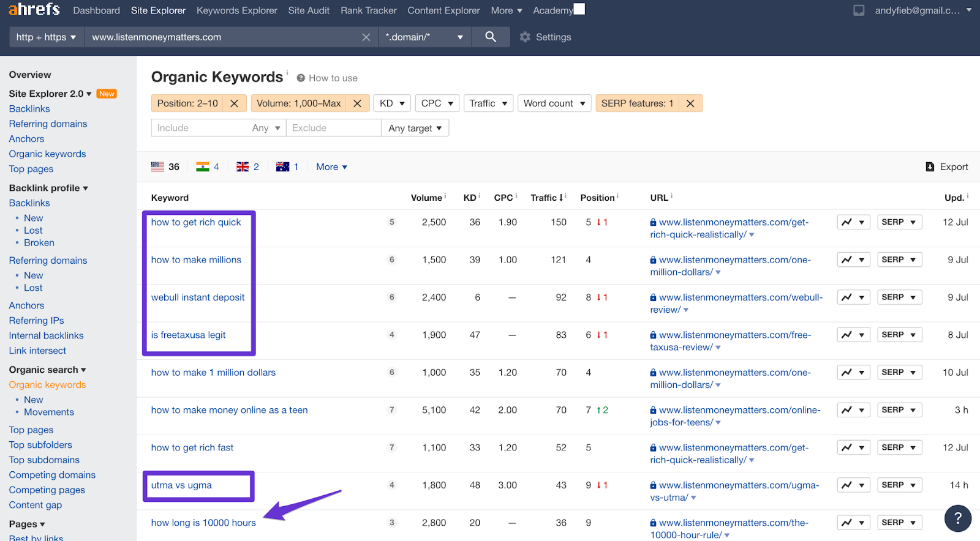Go to Dashboard in top navigation
980x541 pixels.
pos(97,10)
